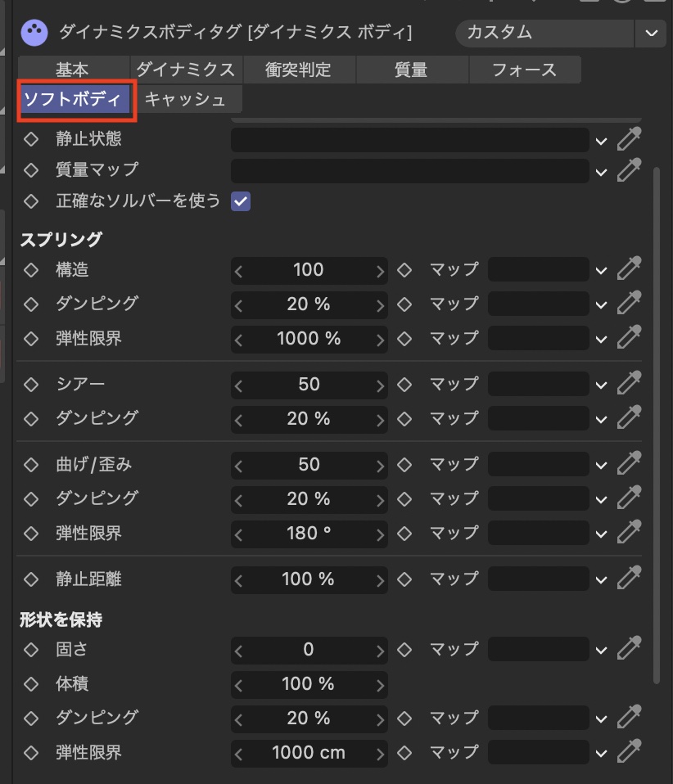673x784 pixels.
Task: Click the eyedropper picker beside 質量マップ field
Action: coord(629,170)
